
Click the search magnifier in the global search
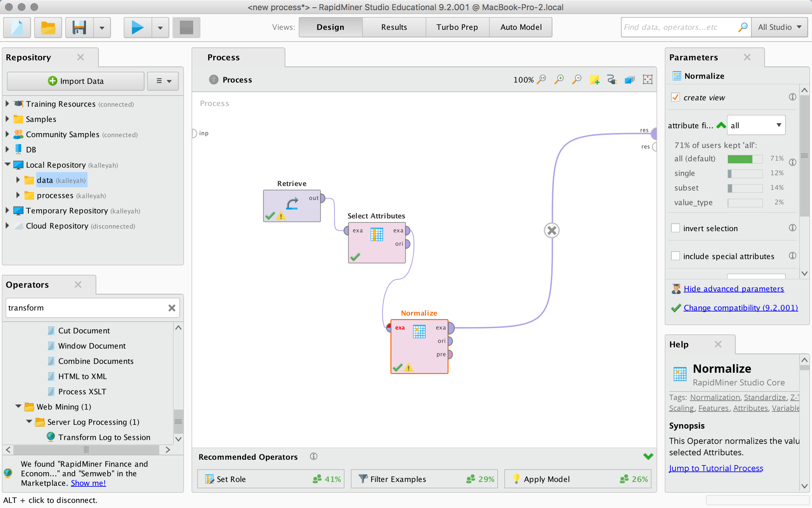point(743,27)
